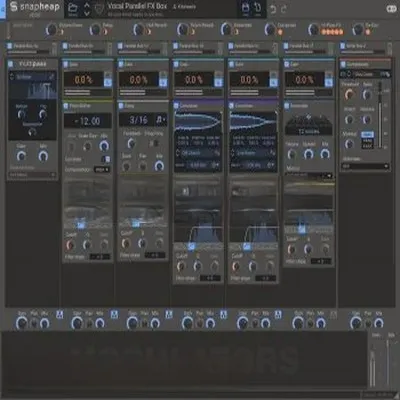
Task: Click the dimmed lane button beside sixth lane Mix knob
Action: 333,314
